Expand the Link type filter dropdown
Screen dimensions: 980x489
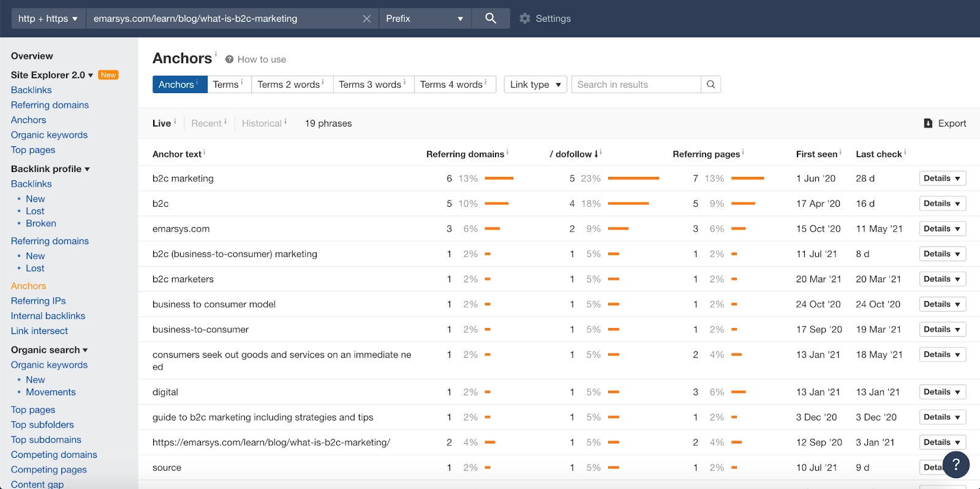coord(535,84)
